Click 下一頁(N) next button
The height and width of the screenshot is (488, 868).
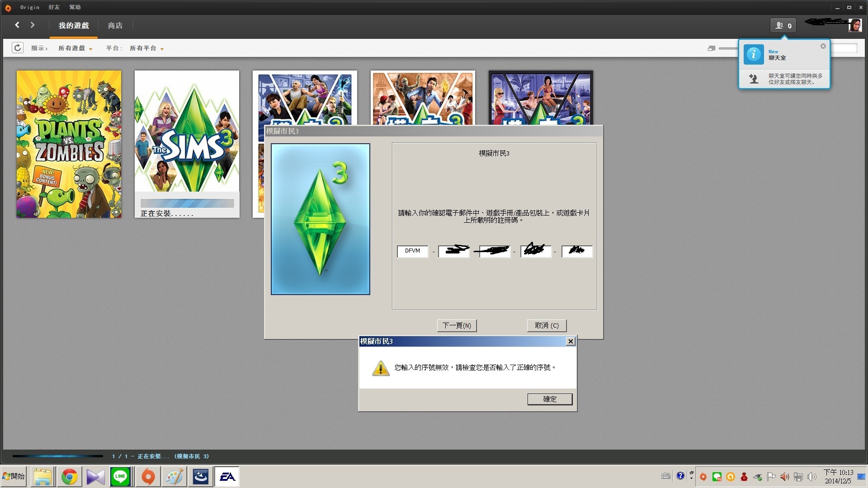(x=457, y=325)
